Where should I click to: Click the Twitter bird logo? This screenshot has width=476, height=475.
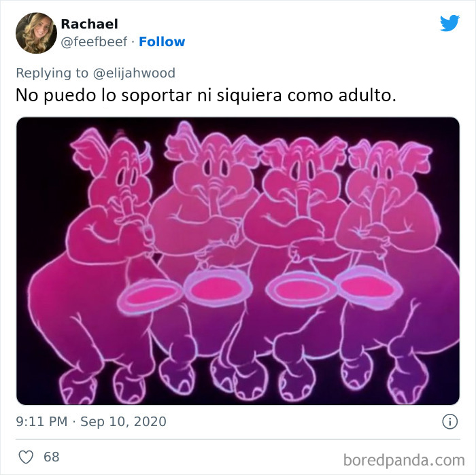(449, 23)
